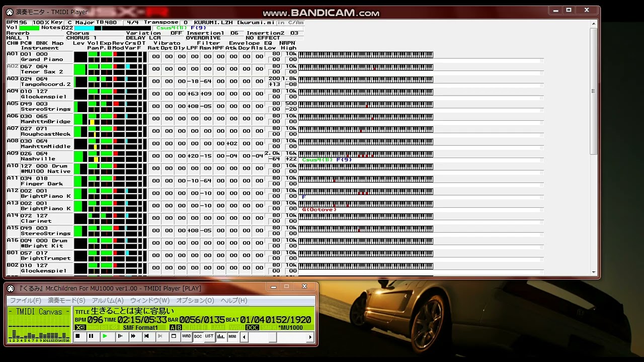Click the monitor window vertical scrollbar thumb
Screen dimensions: 644x362
[x=594, y=90]
